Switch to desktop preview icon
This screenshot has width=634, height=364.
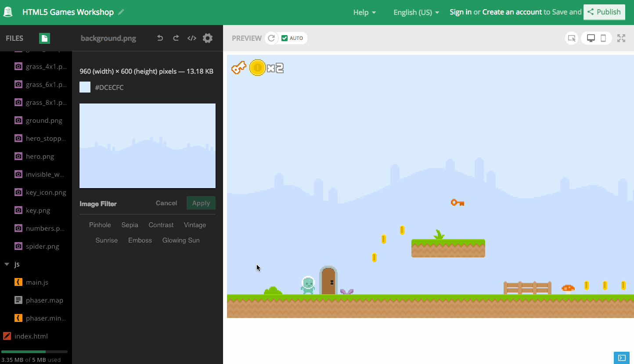[591, 38]
